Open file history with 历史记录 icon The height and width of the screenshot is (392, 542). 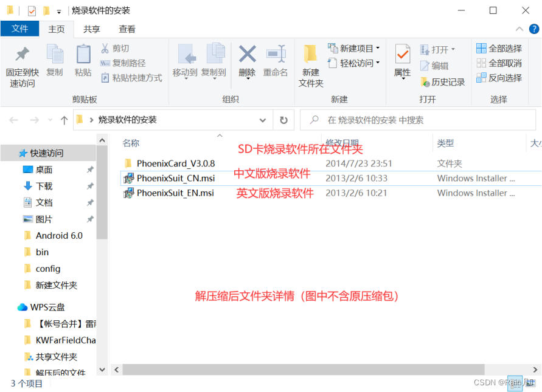coord(442,82)
